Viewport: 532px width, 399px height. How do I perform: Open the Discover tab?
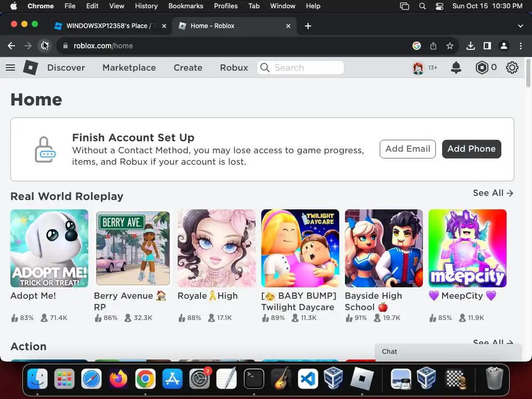(66, 68)
